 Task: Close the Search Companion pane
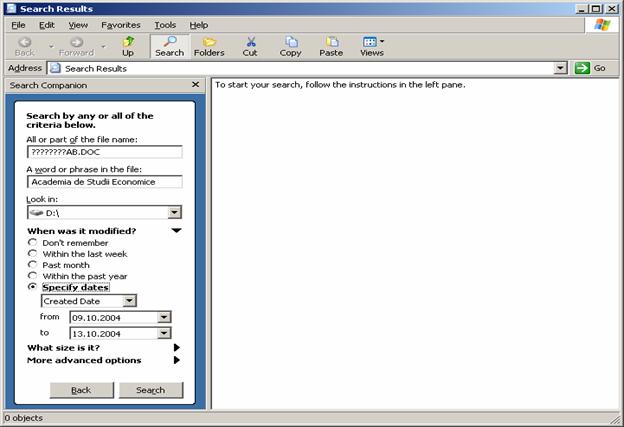(196, 86)
